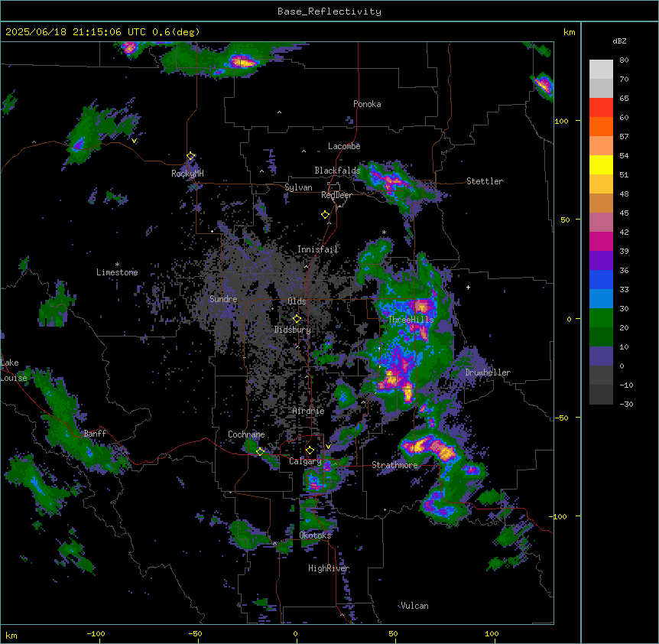Click the timestamp 2025/06/18 21:15:06 UTC
This screenshot has height=644, width=659.
75,32
